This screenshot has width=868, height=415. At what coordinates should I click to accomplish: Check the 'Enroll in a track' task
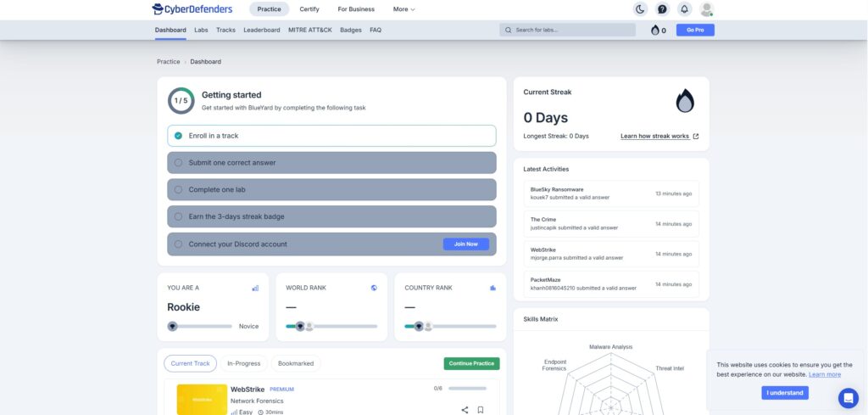click(178, 136)
